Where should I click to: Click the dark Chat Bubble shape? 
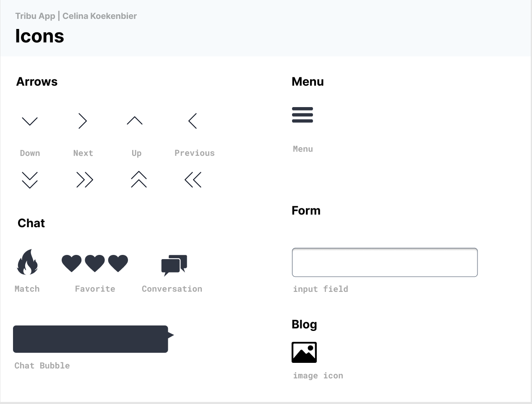pos(91,339)
